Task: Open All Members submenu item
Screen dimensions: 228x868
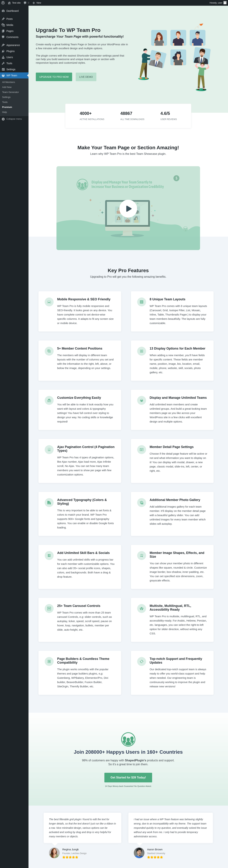Action: (8, 82)
